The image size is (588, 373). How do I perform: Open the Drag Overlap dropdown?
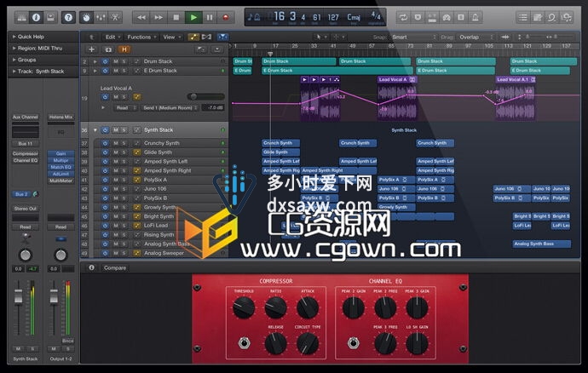[x=476, y=37]
